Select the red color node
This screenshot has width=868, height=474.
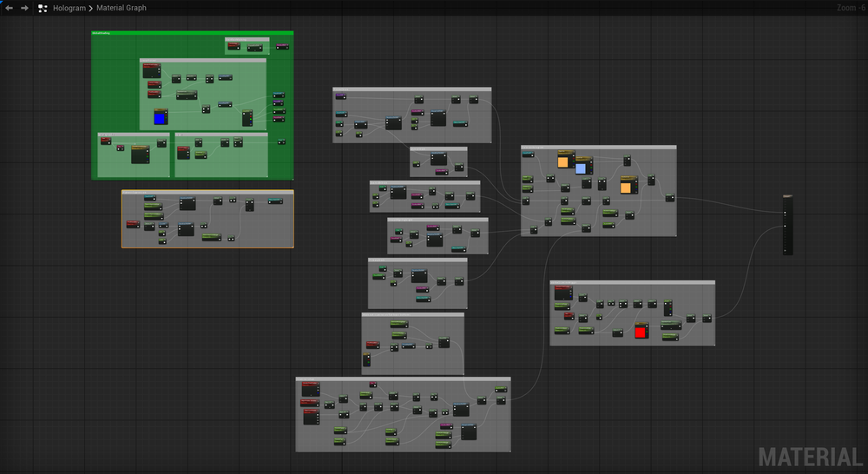(641, 330)
